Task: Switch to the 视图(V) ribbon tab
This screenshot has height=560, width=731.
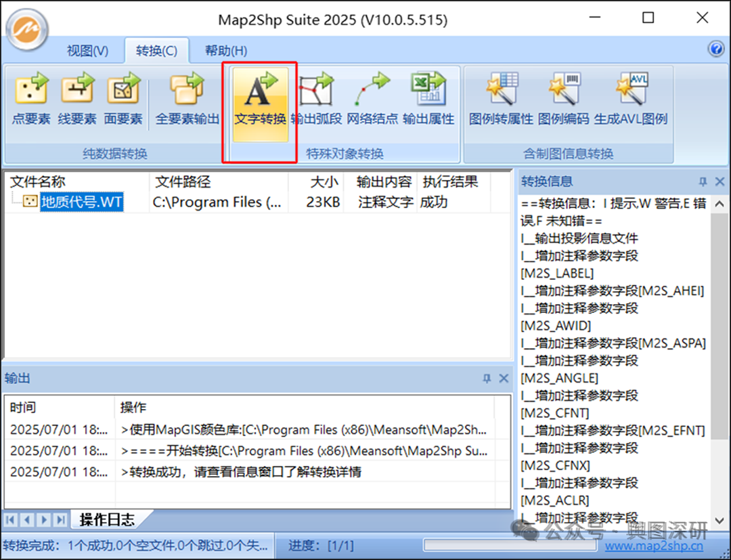Action: [88, 50]
